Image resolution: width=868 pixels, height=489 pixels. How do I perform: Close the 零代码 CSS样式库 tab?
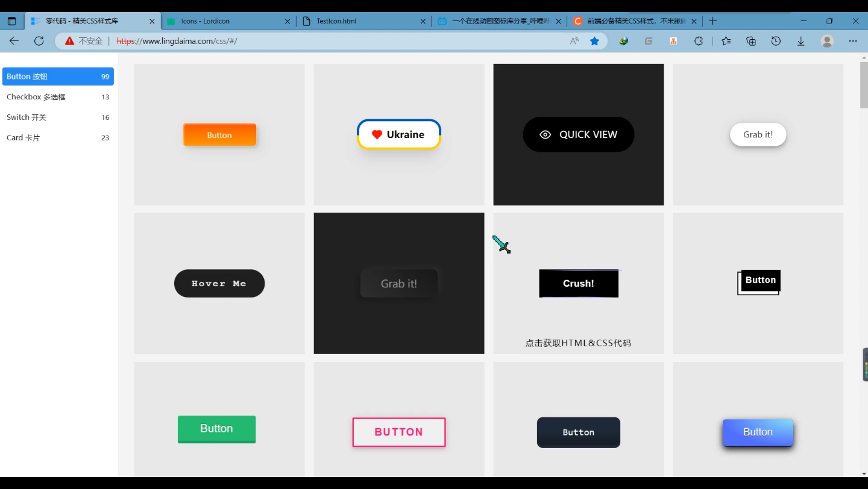152,21
